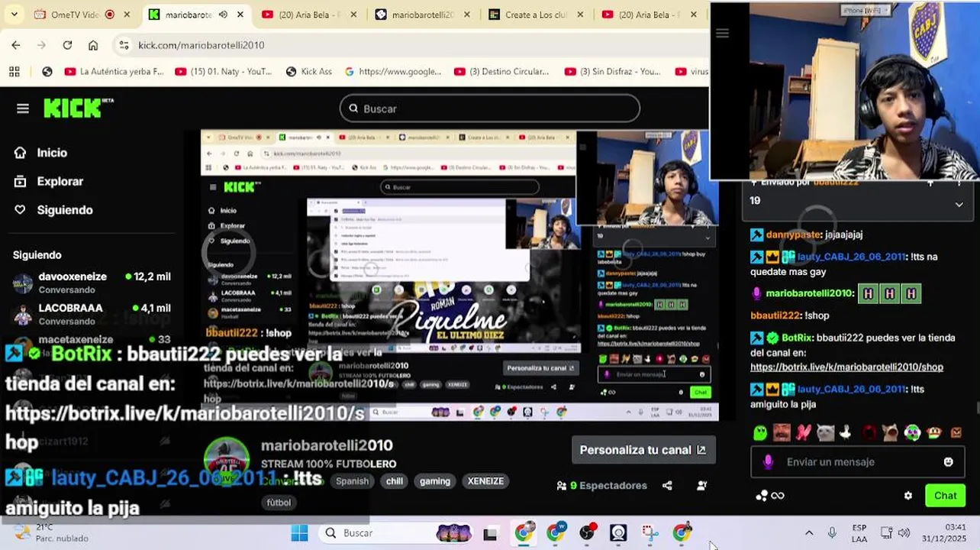
Task: Open chat settings gear
Action: coord(908,496)
